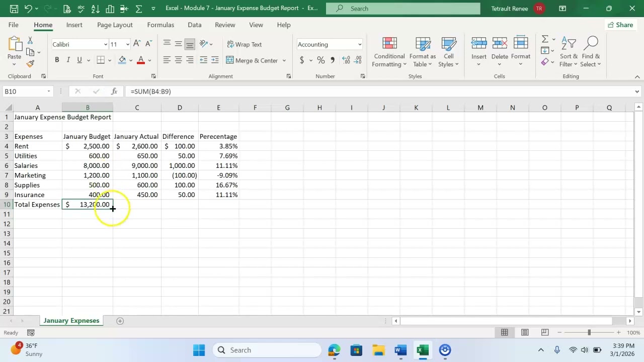Click the Cut scissors icon
This screenshot has width=644, height=362.
30,40
